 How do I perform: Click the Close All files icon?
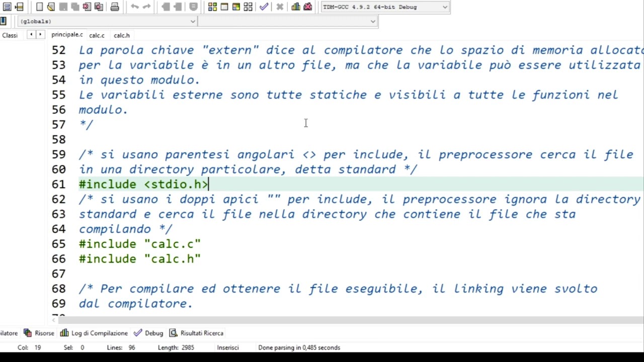99,7
